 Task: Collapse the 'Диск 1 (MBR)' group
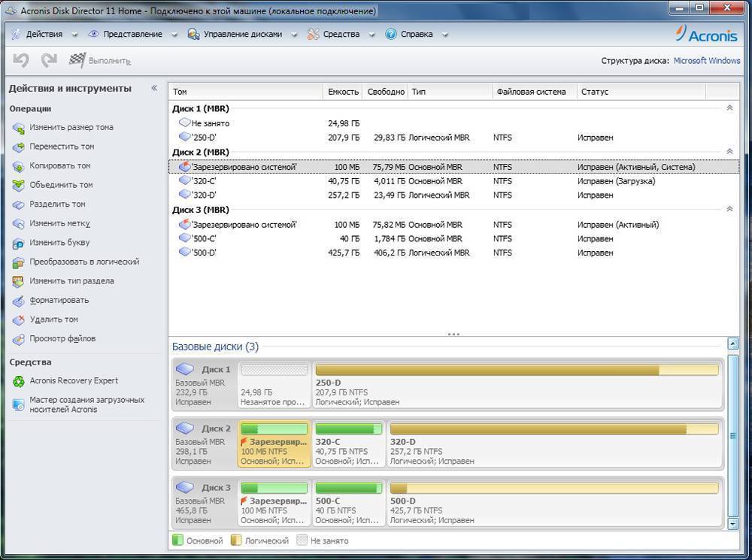click(729, 108)
